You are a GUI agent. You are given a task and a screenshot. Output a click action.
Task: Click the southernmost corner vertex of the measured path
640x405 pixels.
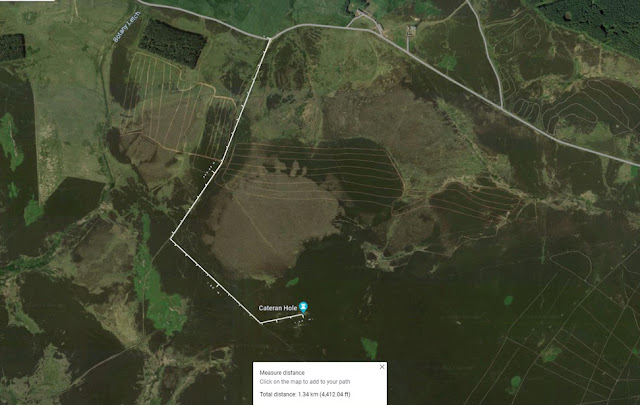pos(261,323)
